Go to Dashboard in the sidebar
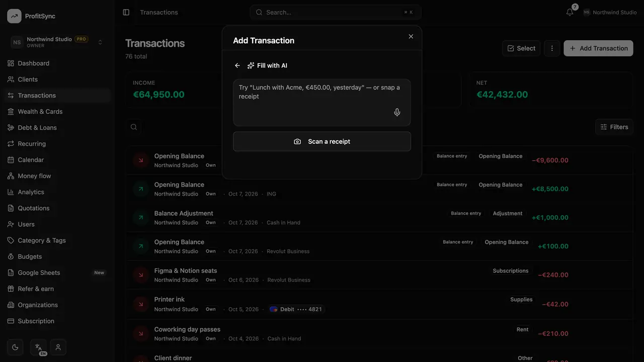Screen dimensions: 644x362 tap(57, 63)
